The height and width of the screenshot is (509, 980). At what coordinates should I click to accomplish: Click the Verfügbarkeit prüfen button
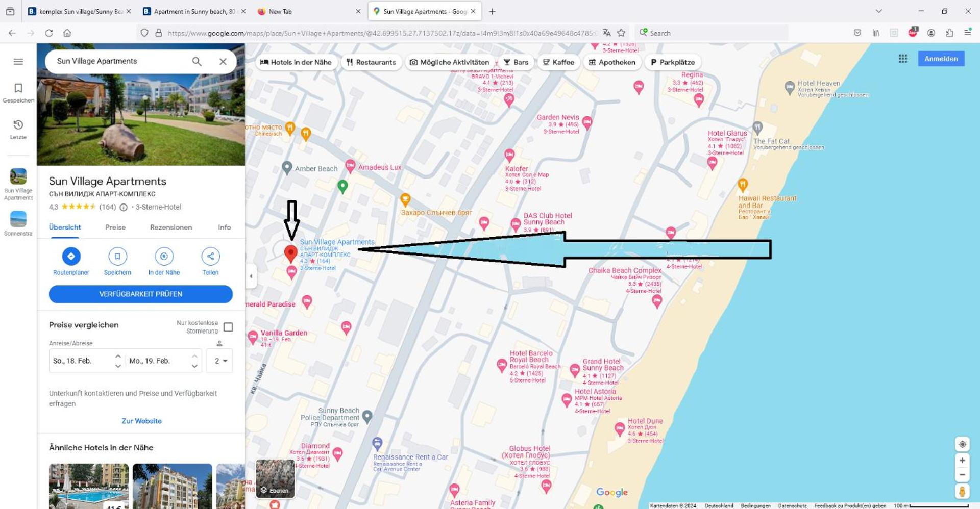coord(140,294)
